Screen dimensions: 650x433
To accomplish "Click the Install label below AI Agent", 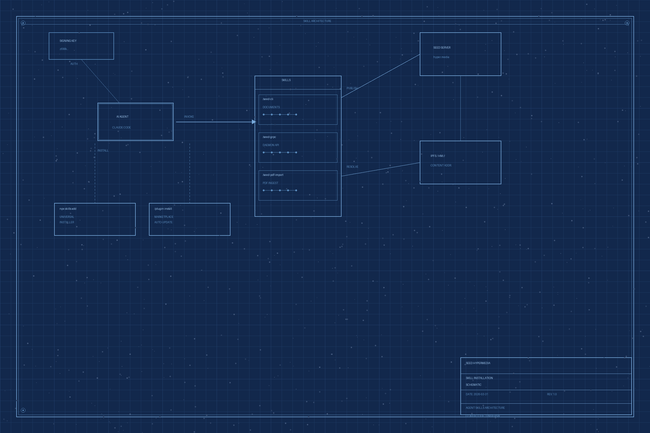I will [x=103, y=151].
